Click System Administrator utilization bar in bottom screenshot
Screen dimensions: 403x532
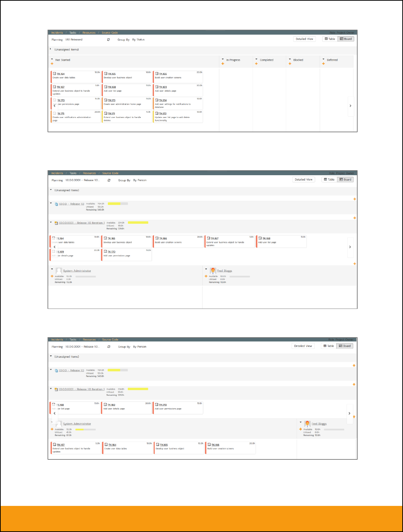85,429
